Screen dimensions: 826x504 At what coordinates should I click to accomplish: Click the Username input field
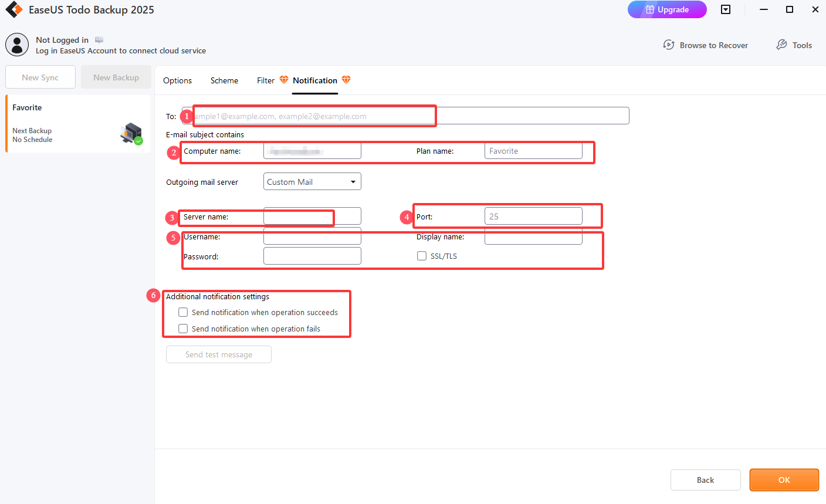tap(312, 236)
